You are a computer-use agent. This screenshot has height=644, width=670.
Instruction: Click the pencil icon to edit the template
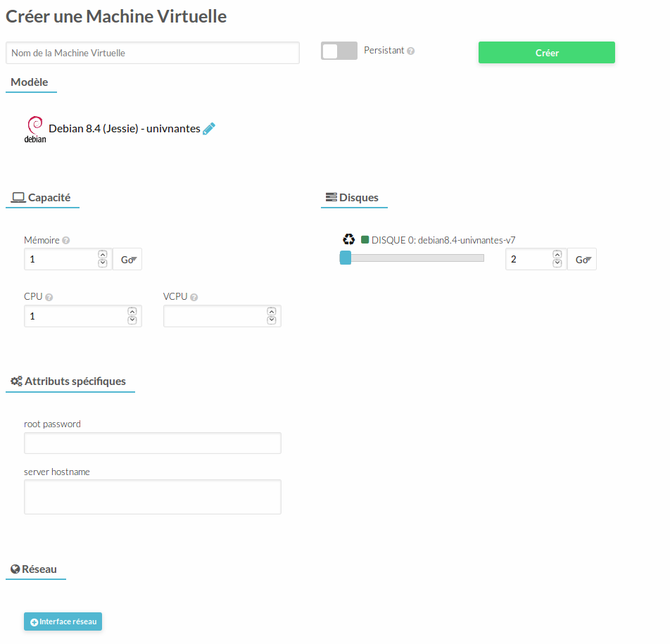click(x=209, y=129)
